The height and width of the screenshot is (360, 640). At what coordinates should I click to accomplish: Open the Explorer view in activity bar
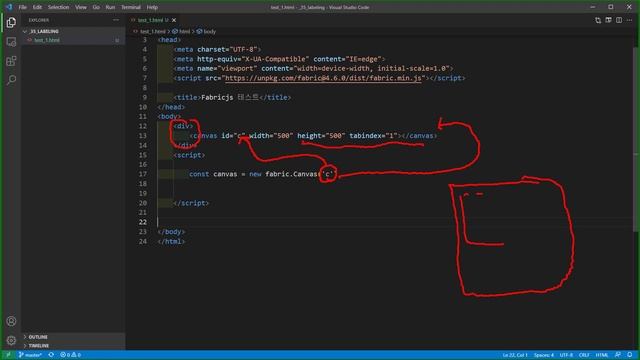(x=11, y=22)
